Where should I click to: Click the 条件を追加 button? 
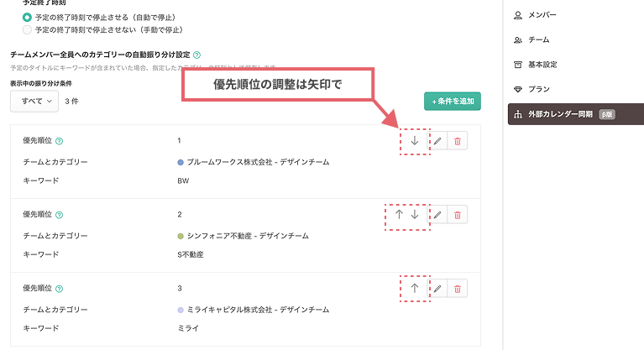coord(453,102)
